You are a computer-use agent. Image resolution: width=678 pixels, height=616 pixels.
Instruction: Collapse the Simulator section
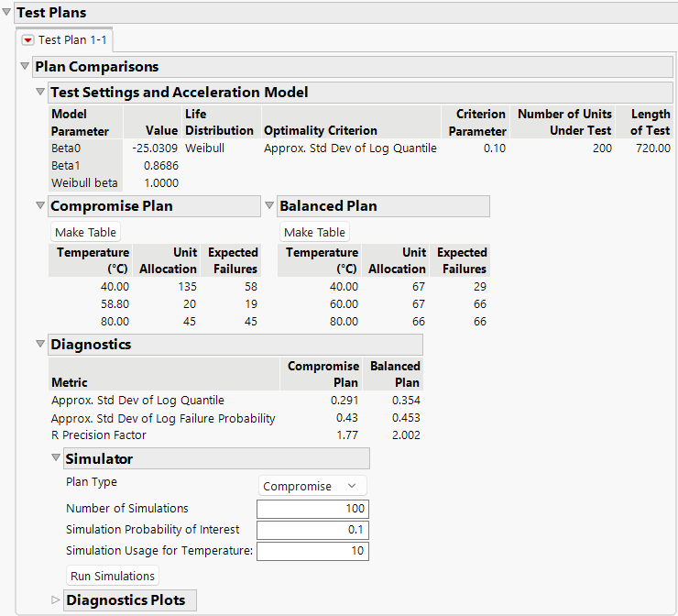[x=56, y=457]
